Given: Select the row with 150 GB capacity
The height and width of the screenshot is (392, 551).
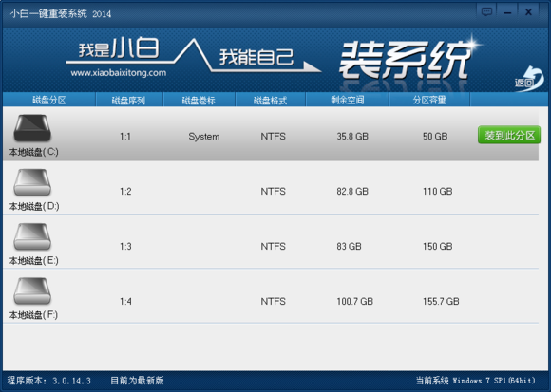Looking at the screenshot, I should 271,242.
